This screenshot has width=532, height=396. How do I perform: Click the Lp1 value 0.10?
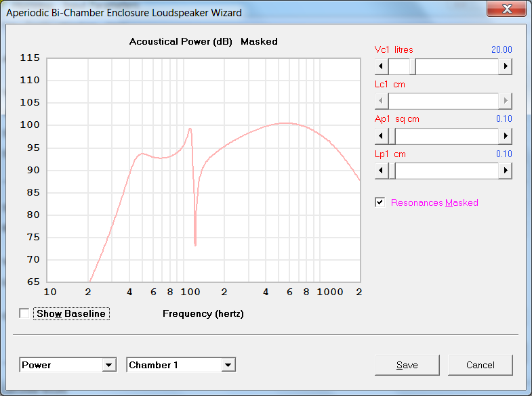504,154
